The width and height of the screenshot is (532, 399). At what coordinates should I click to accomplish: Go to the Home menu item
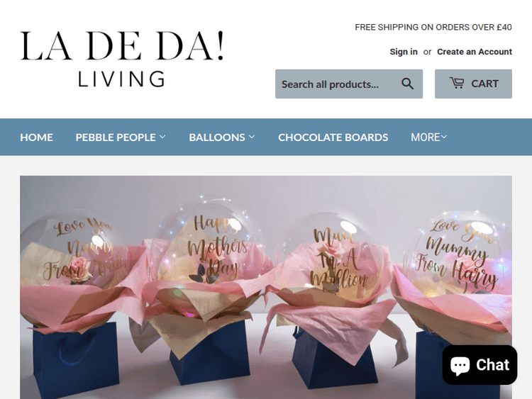(37, 137)
